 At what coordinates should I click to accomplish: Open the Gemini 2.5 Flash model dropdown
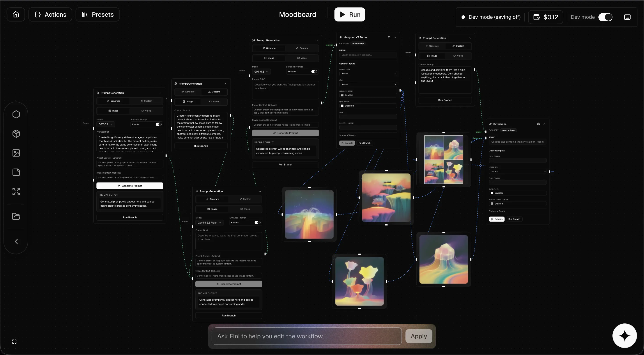(x=209, y=222)
